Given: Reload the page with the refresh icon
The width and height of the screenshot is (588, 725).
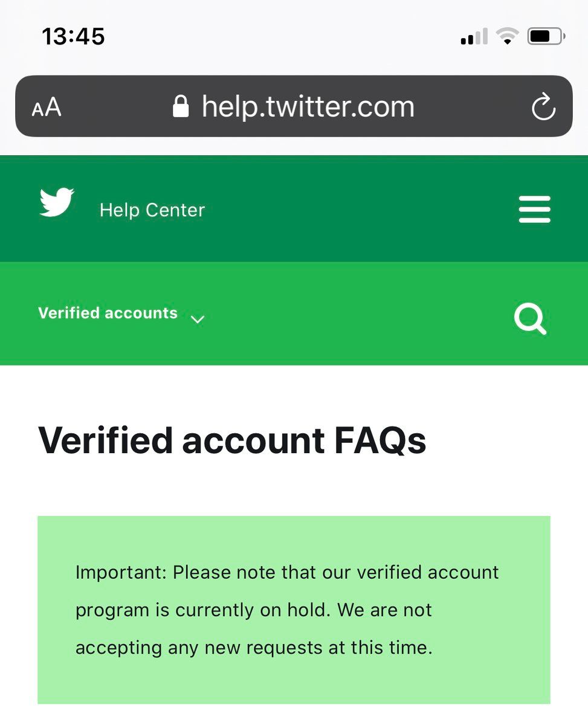Looking at the screenshot, I should point(543,107).
